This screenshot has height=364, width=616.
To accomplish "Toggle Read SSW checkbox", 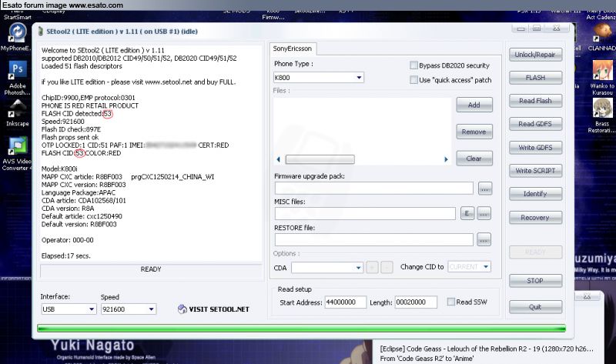I will click(451, 302).
